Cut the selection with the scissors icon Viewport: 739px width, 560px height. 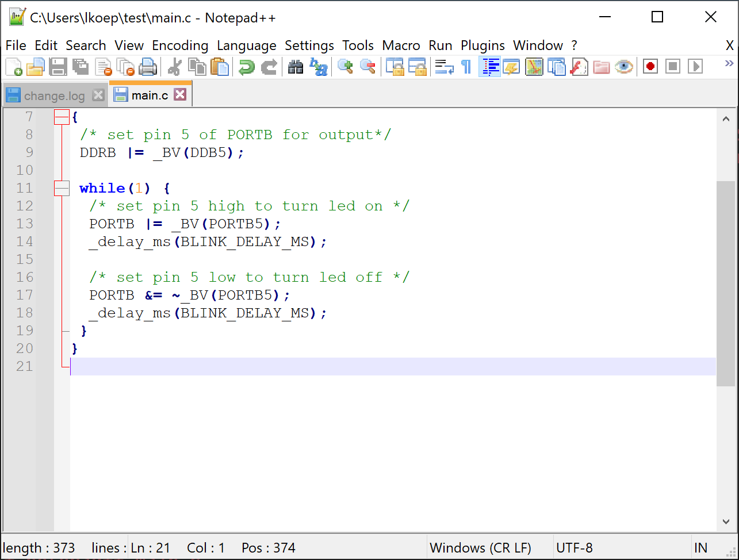174,67
